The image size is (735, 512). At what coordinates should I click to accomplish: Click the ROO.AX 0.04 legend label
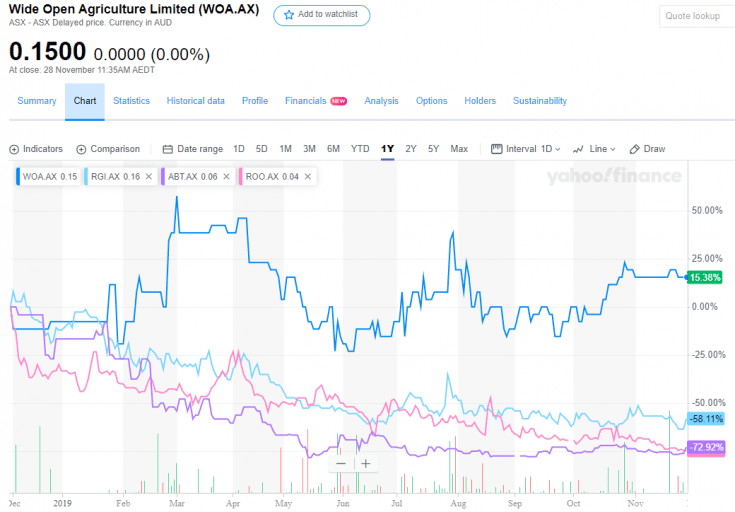pyautogui.click(x=272, y=177)
